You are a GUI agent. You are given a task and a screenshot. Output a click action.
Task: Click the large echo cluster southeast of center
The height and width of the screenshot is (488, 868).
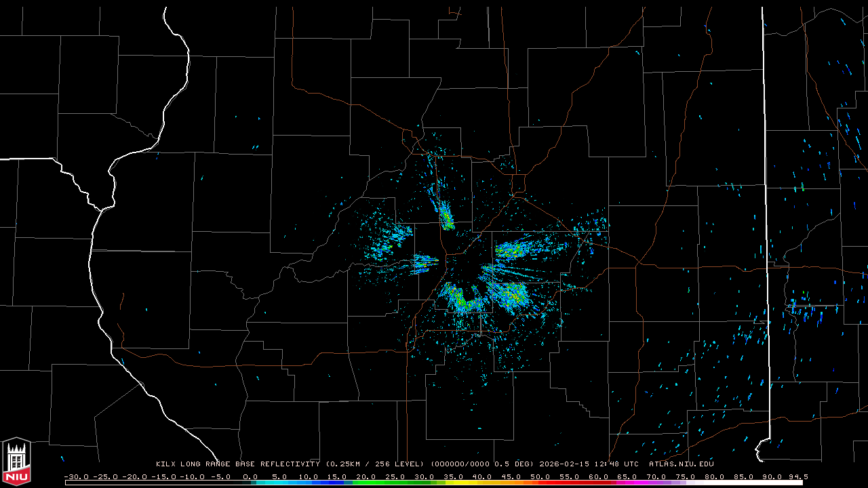point(510,295)
